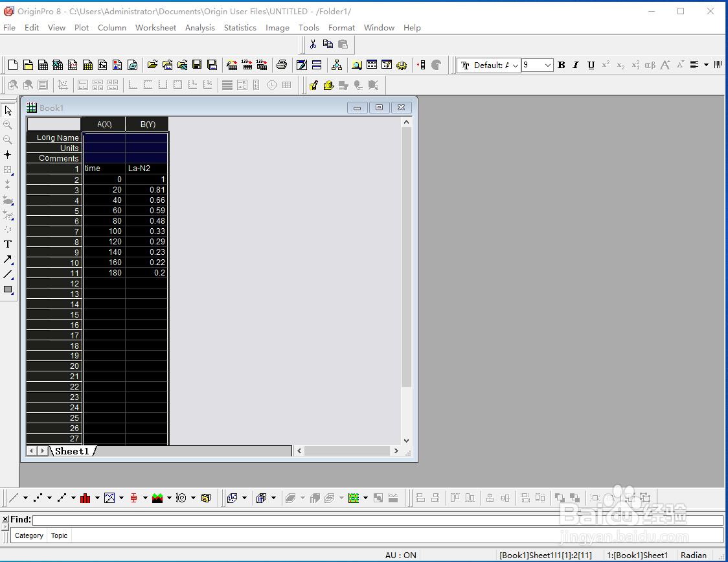Toggle Italic text formatting
Image resolution: width=728 pixels, height=562 pixels.
click(x=576, y=65)
